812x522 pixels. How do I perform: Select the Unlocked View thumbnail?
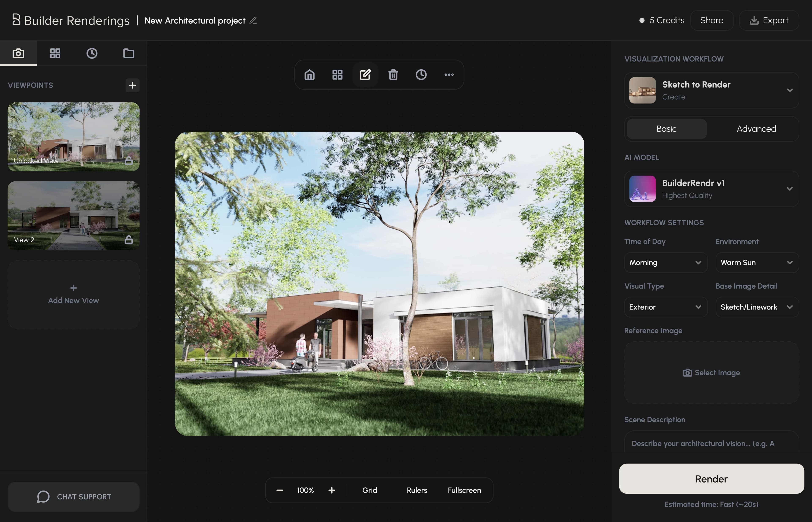pyautogui.click(x=73, y=137)
